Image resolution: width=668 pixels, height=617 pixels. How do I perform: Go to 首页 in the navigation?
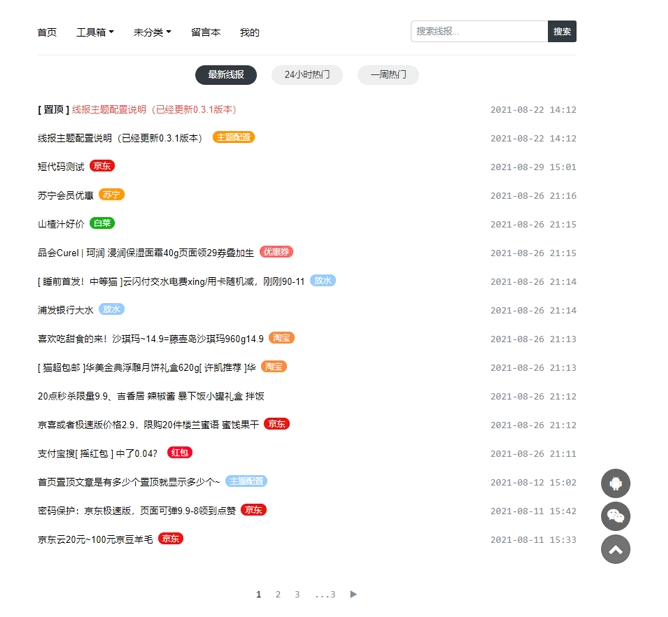click(x=47, y=32)
